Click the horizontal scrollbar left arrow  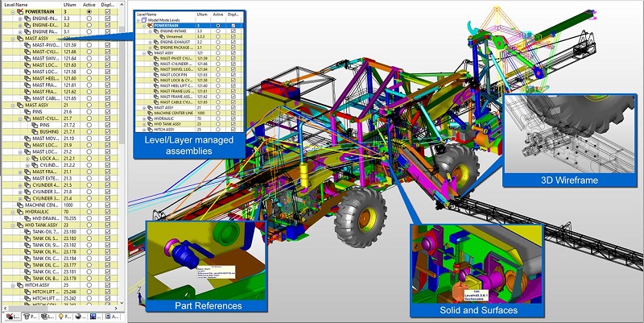click(x=5, y=309)
